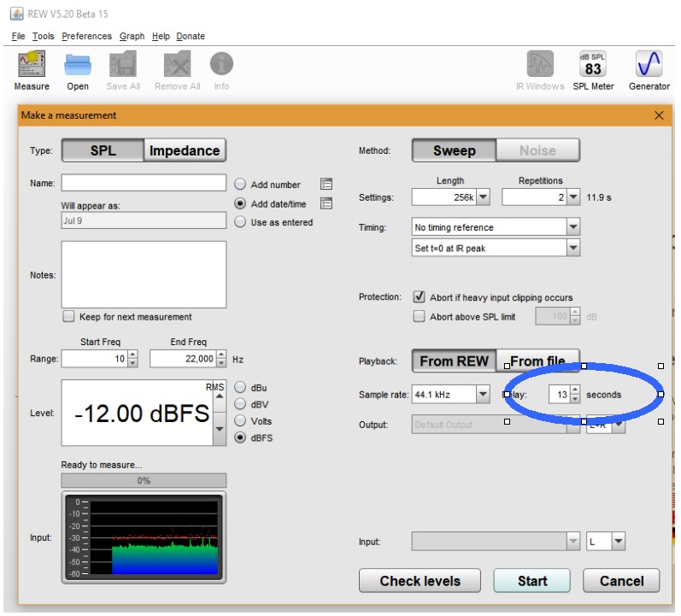This screenshot has width=681, height=616.
Task: Expand the sweep Length dropdown
Action: 482,197
